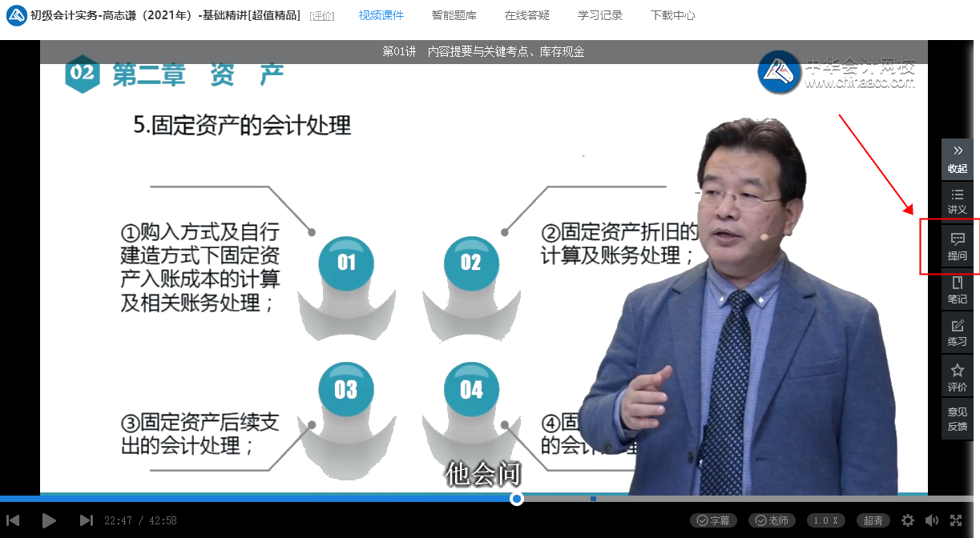The image size is (980, 538).
Task: Switch to the 在线答疑 tab
Action: click(x=527, y=15)
